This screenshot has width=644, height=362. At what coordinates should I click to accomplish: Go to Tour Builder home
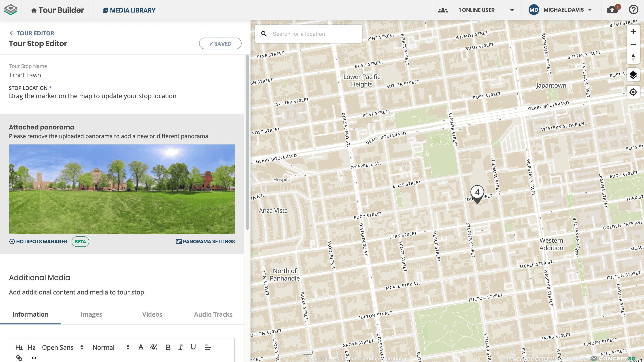pyautogui.click(x=57, y=10)
